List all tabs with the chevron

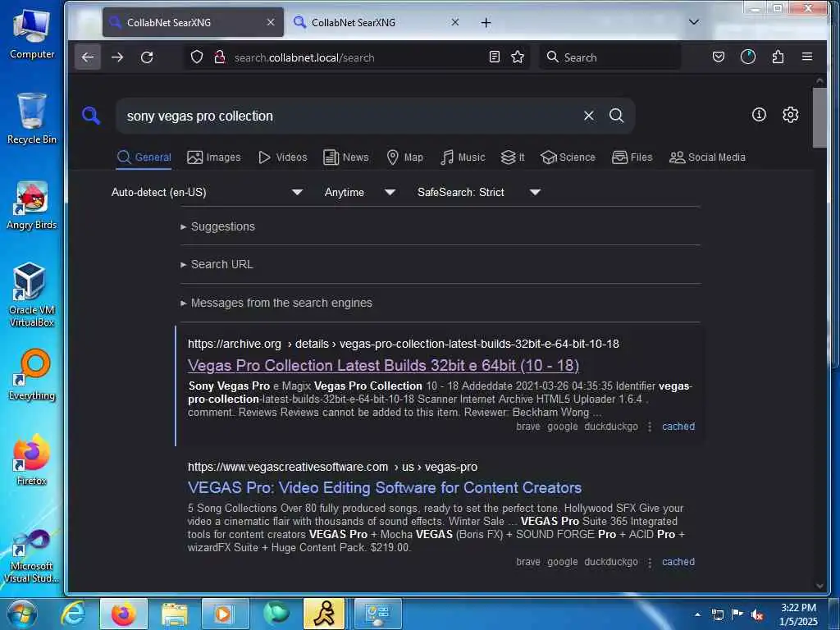click(694, 22)
